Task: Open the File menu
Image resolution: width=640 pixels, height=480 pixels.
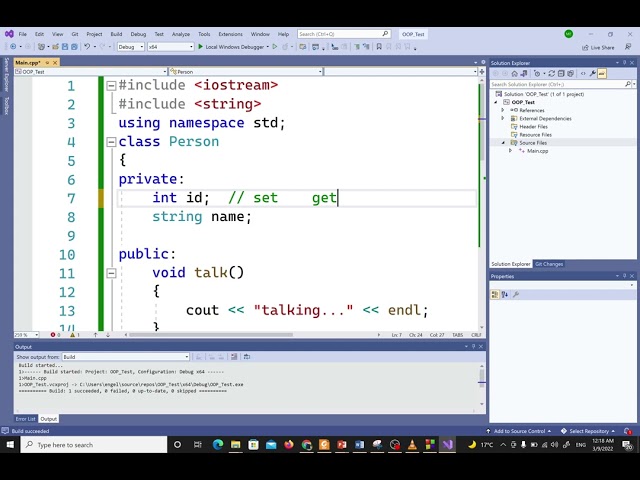Action: tap(22, 34)
